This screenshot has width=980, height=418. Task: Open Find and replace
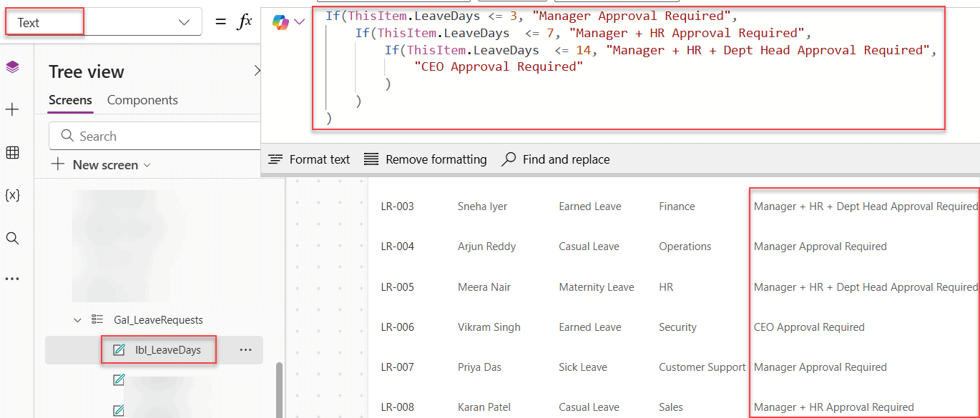pyautogui.click(x=556, y=159)
